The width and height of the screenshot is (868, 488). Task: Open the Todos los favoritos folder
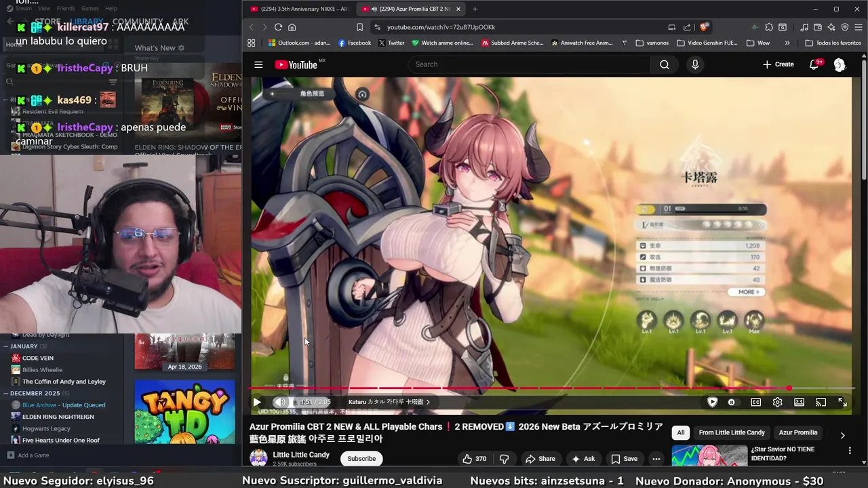coord(833,43)
